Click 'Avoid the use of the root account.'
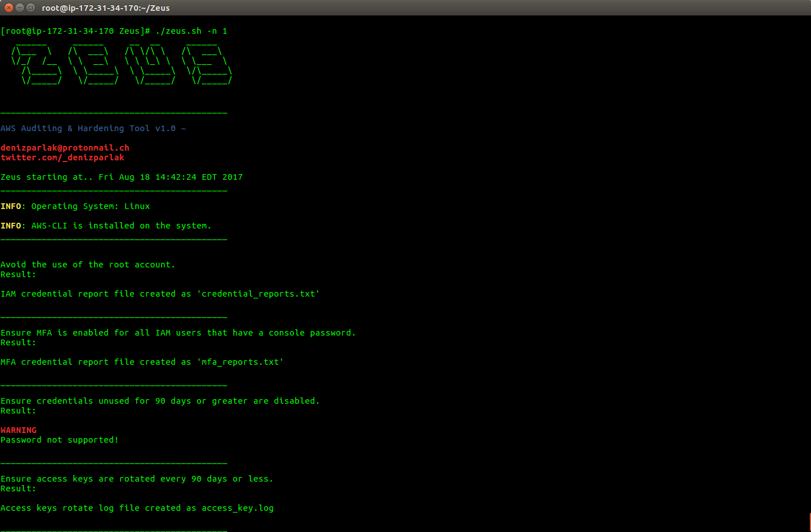 click(88, 265)
